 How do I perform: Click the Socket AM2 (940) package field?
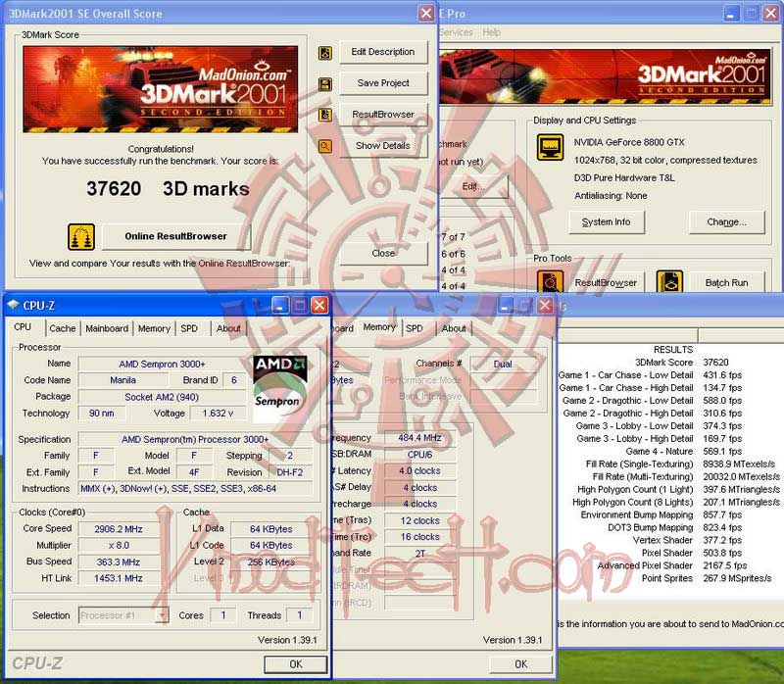162,397
